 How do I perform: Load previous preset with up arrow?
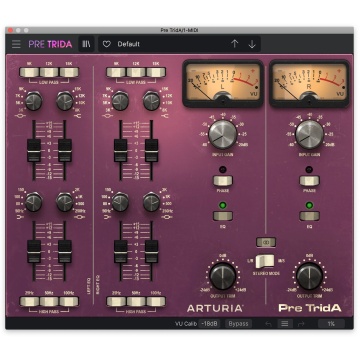(x=235, y=44)
